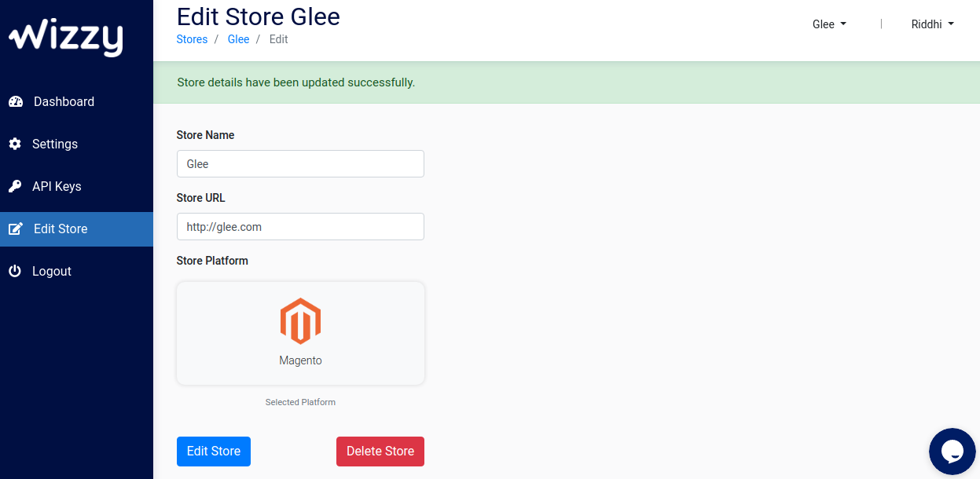
Task: Click the Edit Store pencil icon
Action: (x=15, y=229)
